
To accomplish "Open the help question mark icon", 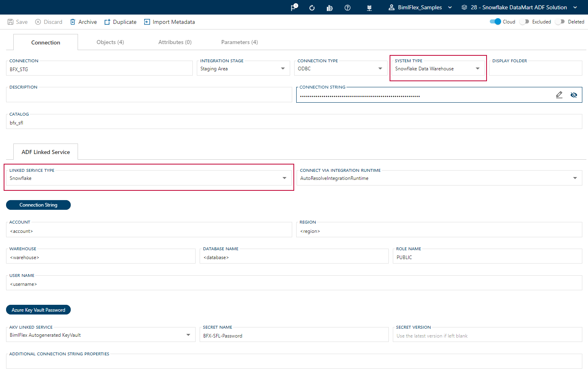I will pyautogui.click(x=347, y=8).
